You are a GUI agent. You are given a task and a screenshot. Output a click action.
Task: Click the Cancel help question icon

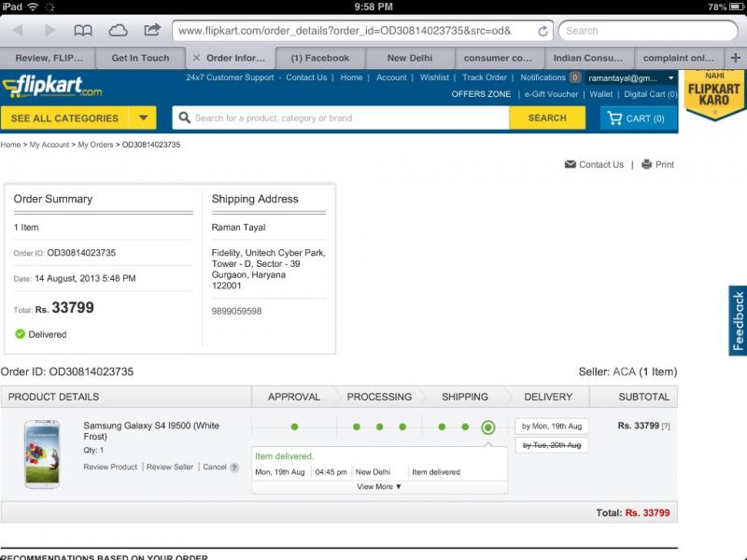tap(234, 468)
